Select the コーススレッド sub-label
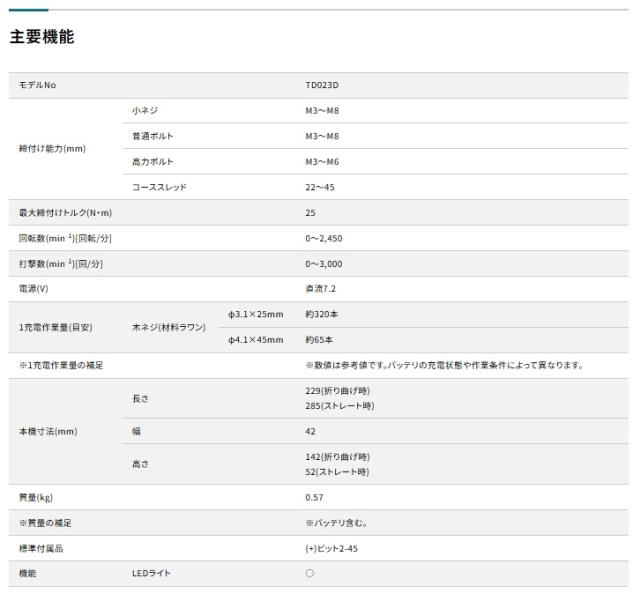Image resolution: width=640 pixels, height=601 pixels. click(x=159, y=187)
